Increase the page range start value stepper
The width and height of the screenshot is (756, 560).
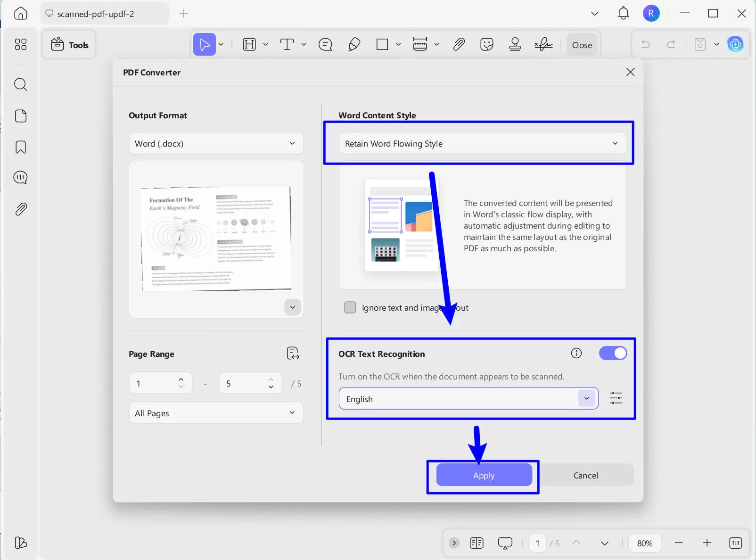click(x=181, y=379)
